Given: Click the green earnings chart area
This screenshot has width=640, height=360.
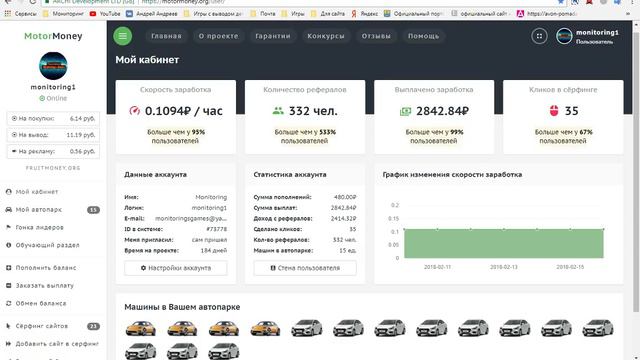Looking at the screenshot, I should 504,244.
